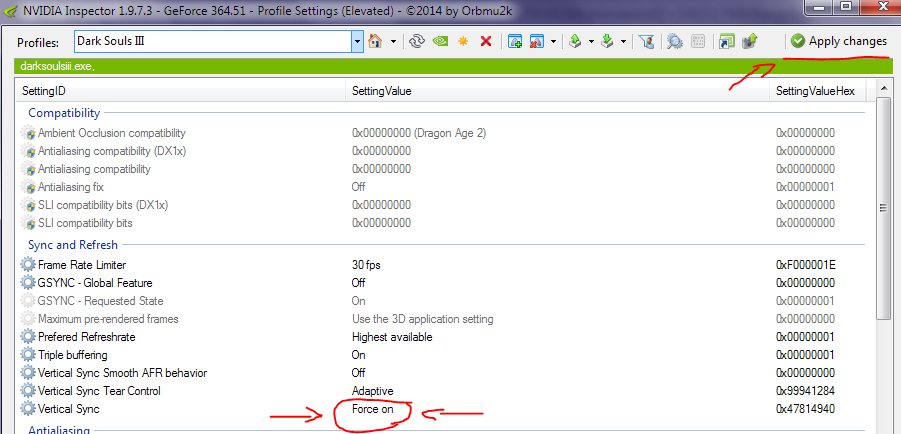
Task: Click the Force on Vertical Sync value
Action: click(x=373, y=409)
